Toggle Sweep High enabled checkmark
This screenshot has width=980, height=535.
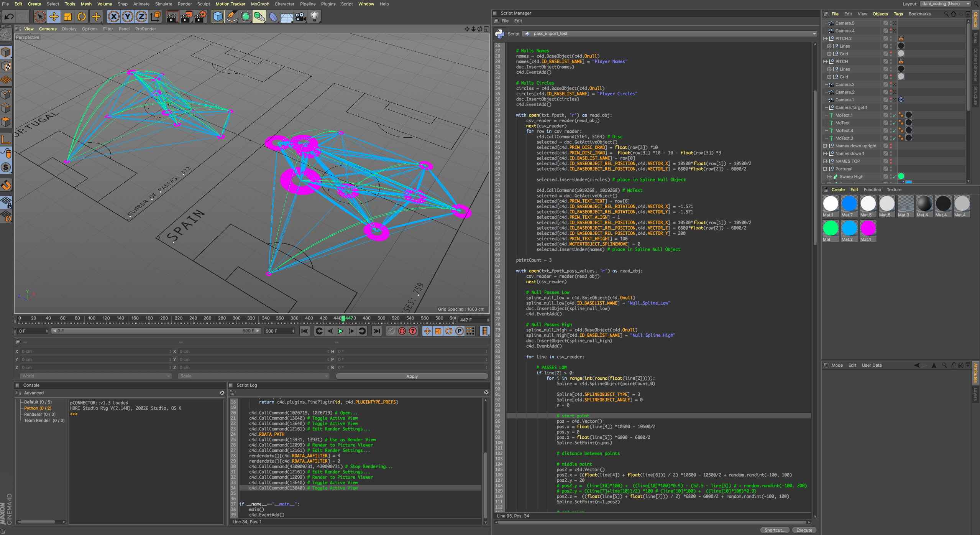[x=895, y=177]
